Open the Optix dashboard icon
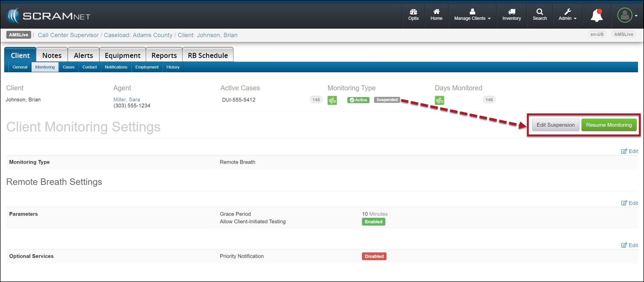 pyautogui.click(x=413, y=15)
